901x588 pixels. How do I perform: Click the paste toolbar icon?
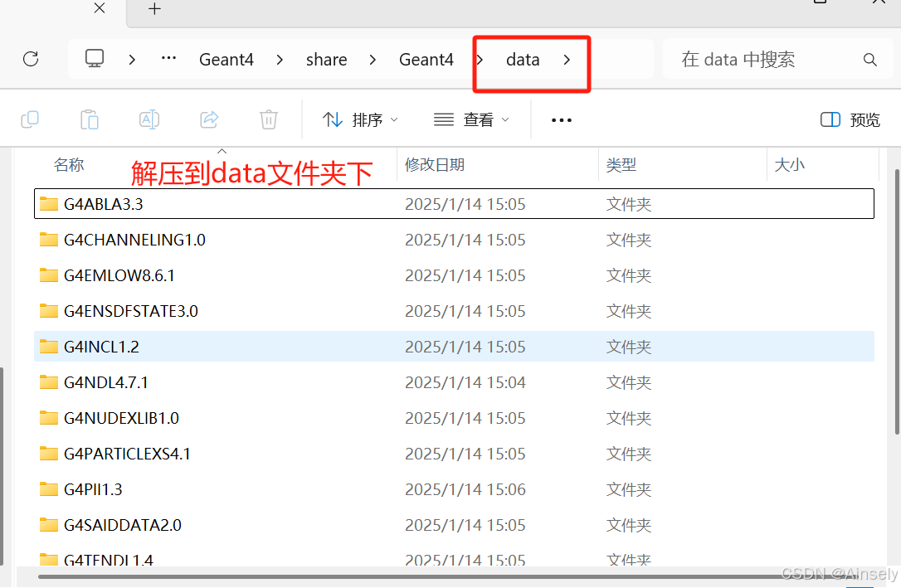pos(90,119)
